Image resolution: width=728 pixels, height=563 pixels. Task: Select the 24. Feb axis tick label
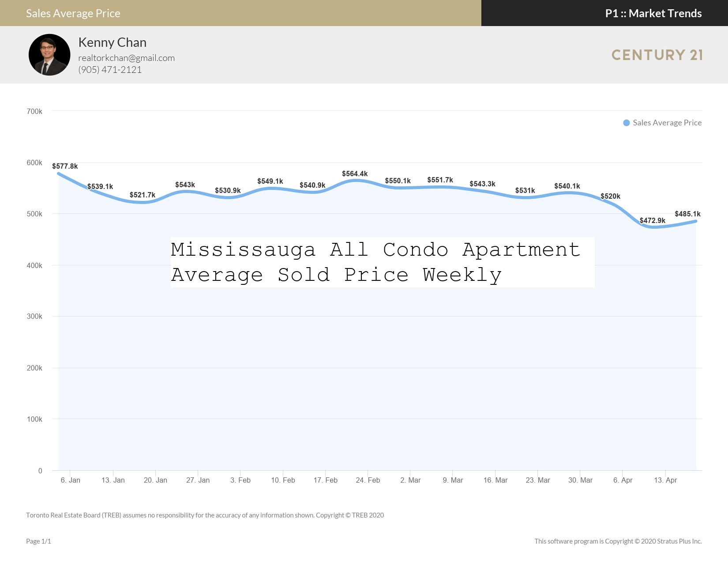(368, 480)
